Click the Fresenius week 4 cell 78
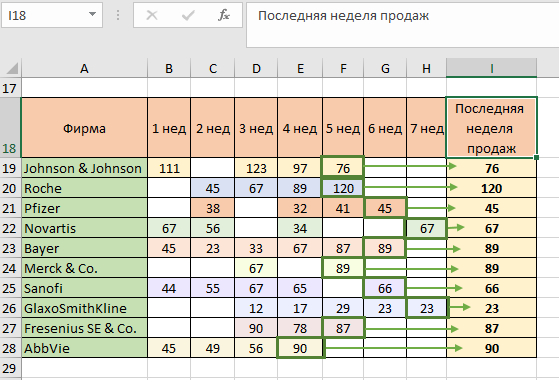The image size is (559, 380). click(300, 328)
